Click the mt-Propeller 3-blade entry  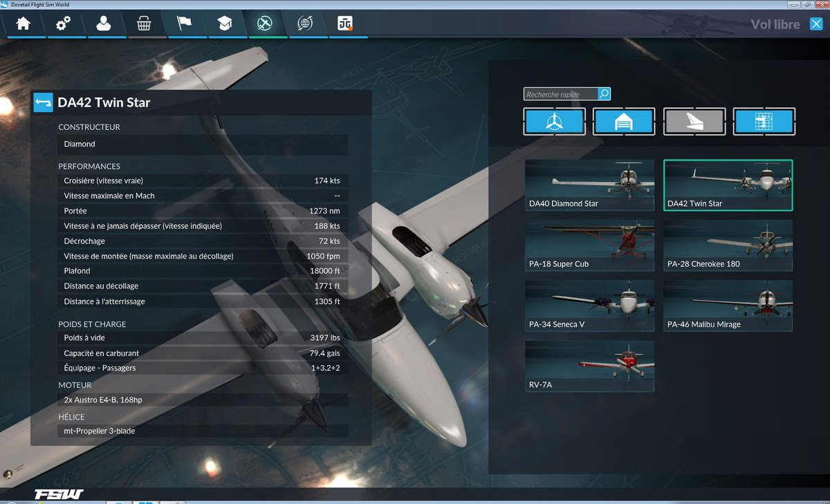(203, 431)
